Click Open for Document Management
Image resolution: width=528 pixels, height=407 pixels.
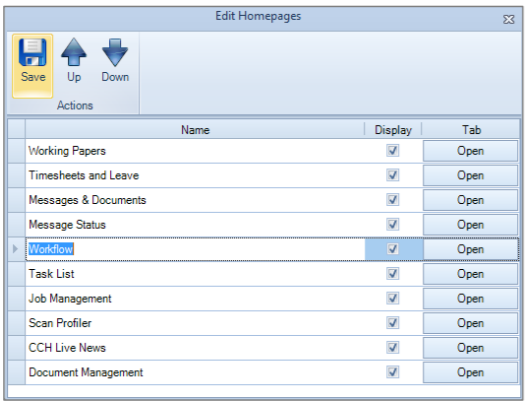470,372
